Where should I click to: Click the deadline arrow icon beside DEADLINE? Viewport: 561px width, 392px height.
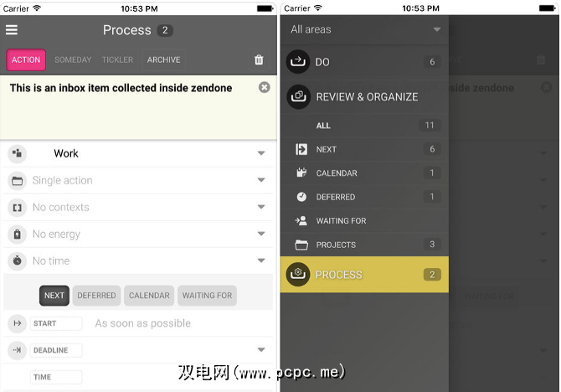coord(17,350)
